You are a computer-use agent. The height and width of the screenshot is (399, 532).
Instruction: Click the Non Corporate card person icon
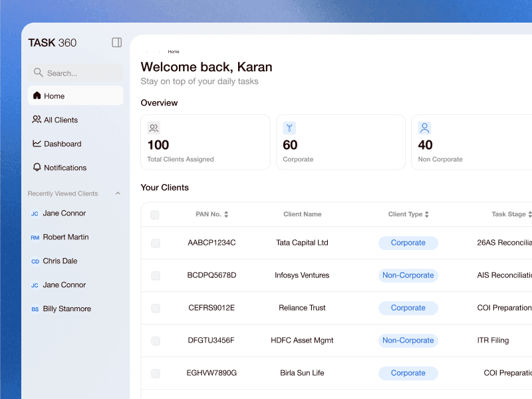[424, 128]
